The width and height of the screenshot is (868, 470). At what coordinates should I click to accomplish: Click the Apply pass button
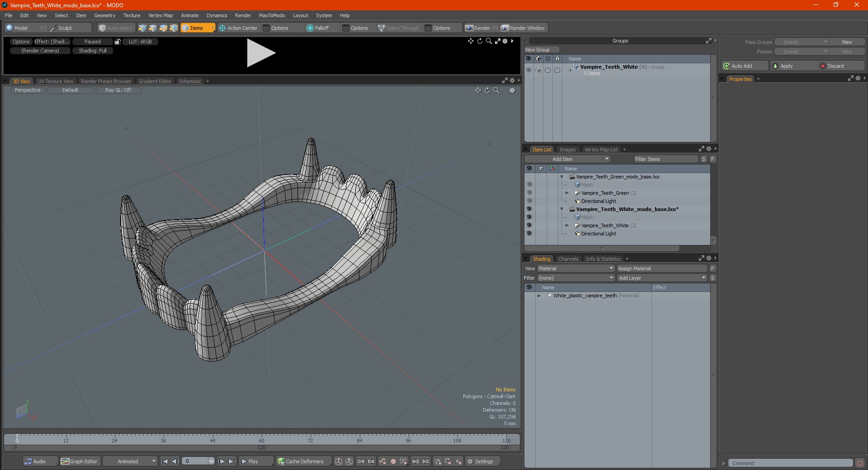(794, 66)
